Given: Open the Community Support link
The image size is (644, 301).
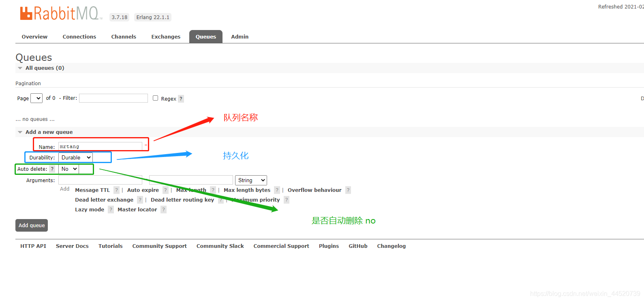Looking at the screenshot, I should pos(160,246).
